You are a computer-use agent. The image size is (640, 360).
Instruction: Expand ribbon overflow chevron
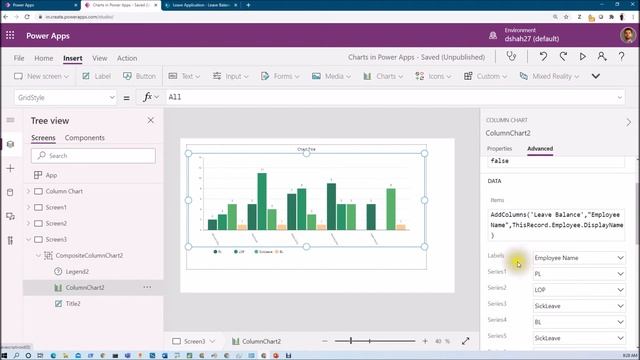(x=596, y=76)
